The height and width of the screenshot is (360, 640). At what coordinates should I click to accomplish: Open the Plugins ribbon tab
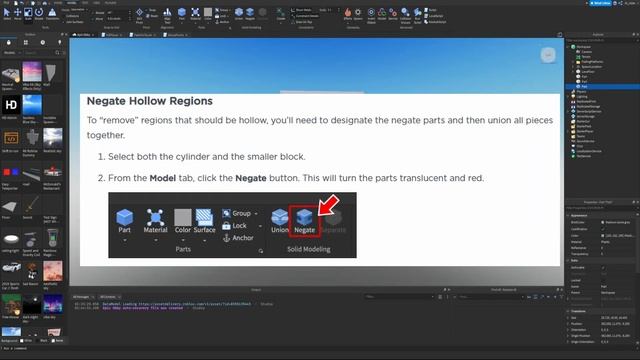click(x=110, y=3)
